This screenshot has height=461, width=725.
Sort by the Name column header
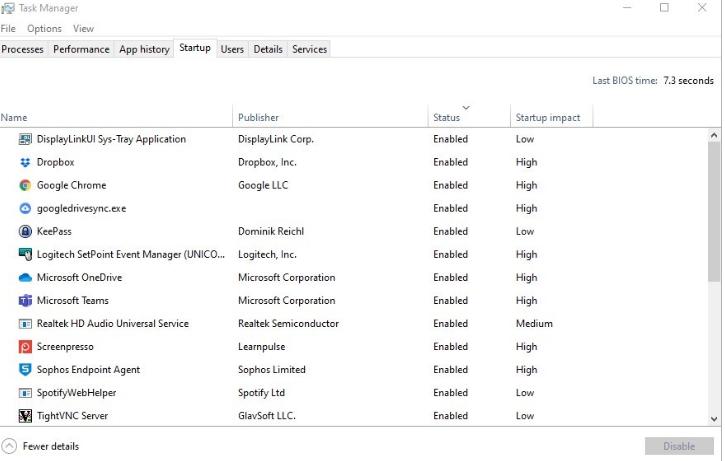point(116,117)
